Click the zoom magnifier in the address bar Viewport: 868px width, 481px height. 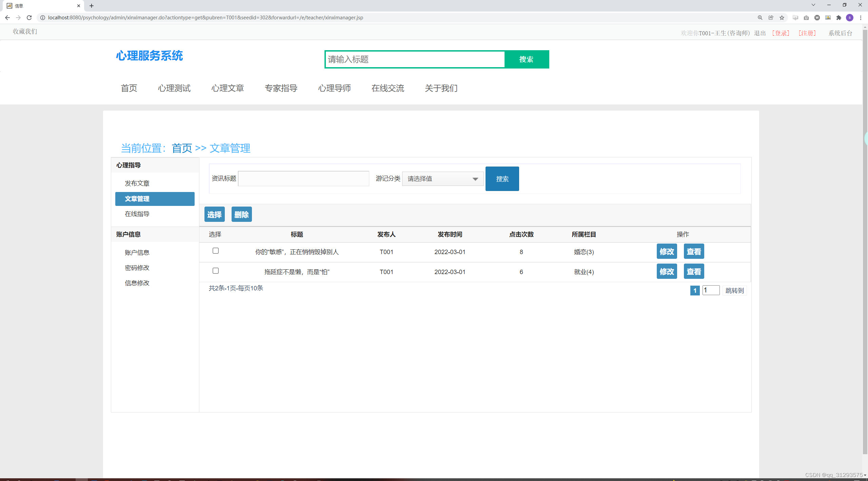[x=761, y=17]
